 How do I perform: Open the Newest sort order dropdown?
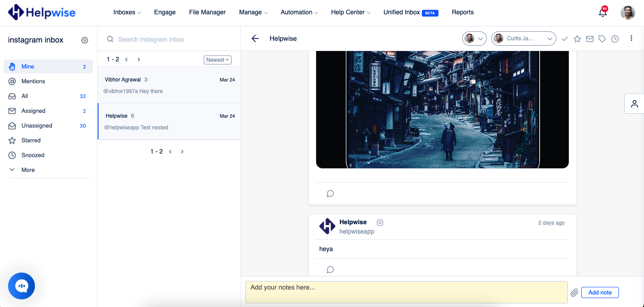click(217, 60)
